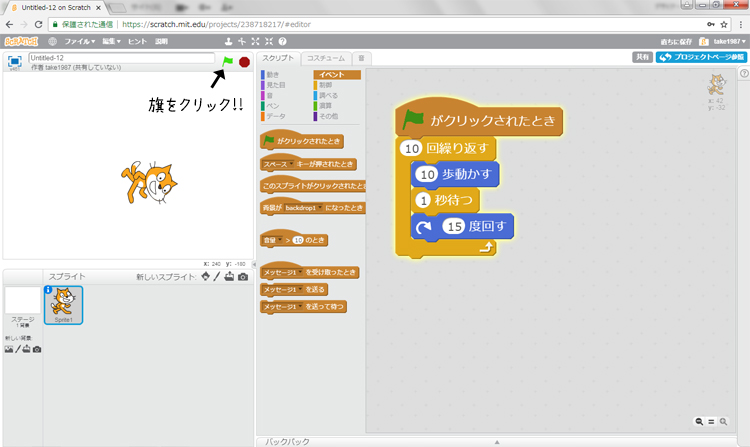The width and height of the screenshot is (750, 447).
Task: Select the delete scissors tool
Action: tap(242, 42)
